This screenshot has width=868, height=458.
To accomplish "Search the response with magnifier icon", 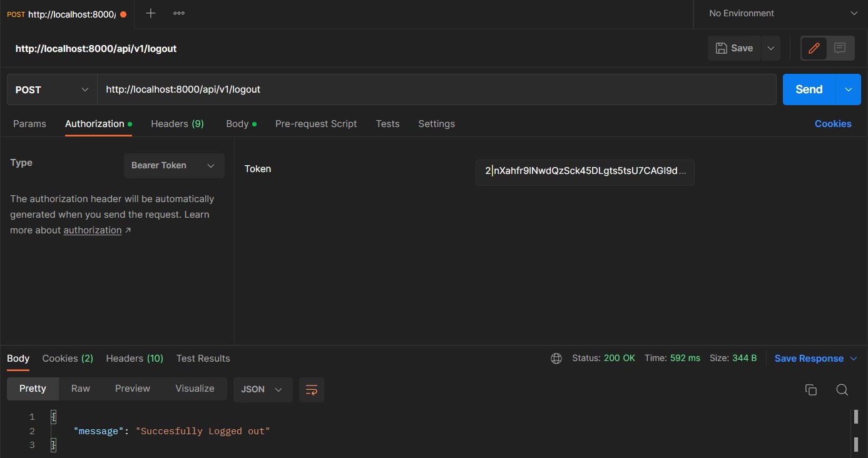I will [x=842, y=389].
